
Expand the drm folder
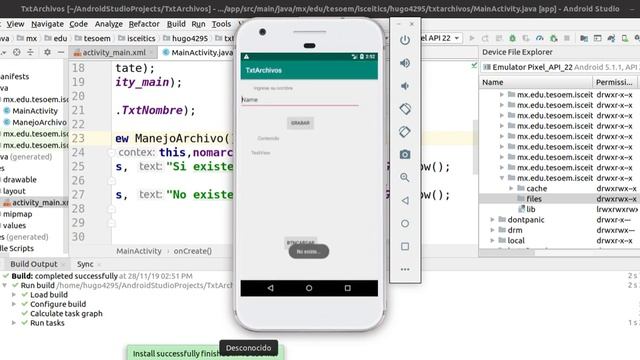click(x=492, y=230)
